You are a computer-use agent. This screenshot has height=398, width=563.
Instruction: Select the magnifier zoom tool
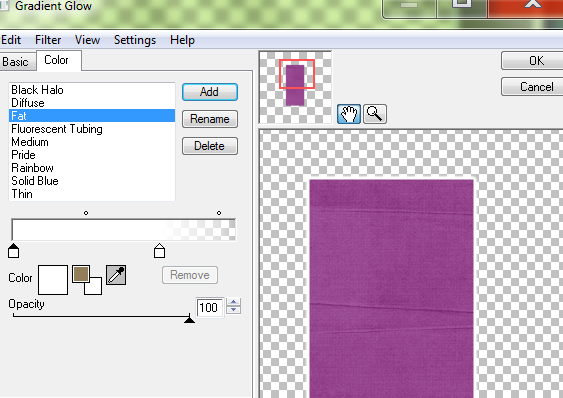375,114
